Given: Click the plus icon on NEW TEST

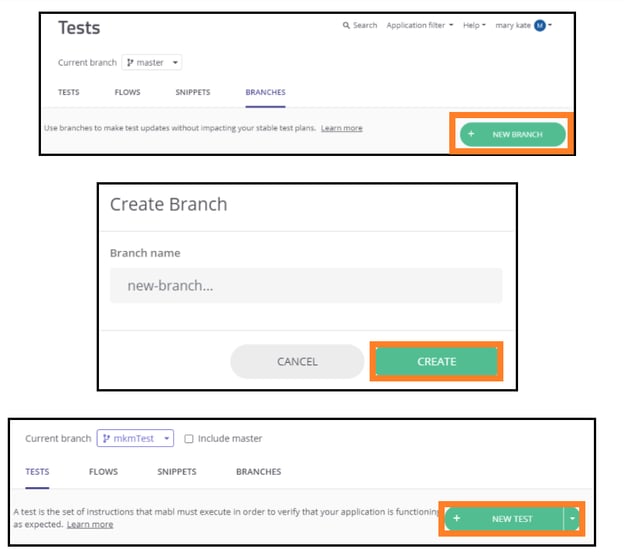Looking at the screenshot, I should [456, 518].
